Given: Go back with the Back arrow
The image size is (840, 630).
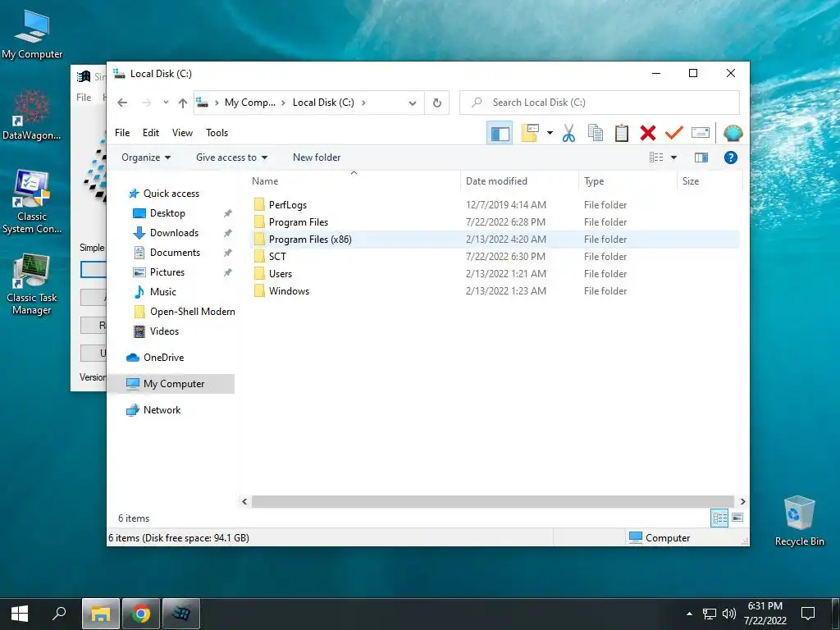Looking at the screenshot, I should pyautogui.click(x=122, y=103).
